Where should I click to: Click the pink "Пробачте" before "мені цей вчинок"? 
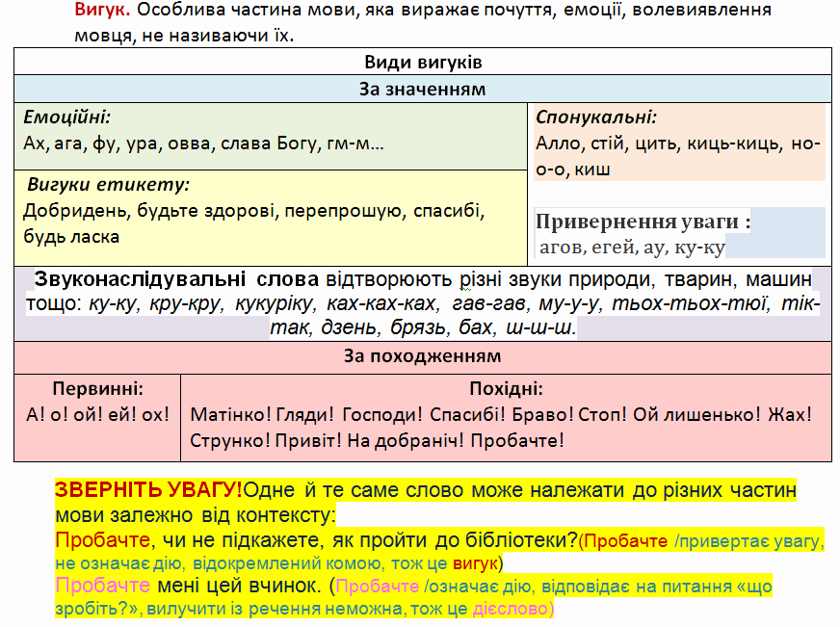(102, 586)
